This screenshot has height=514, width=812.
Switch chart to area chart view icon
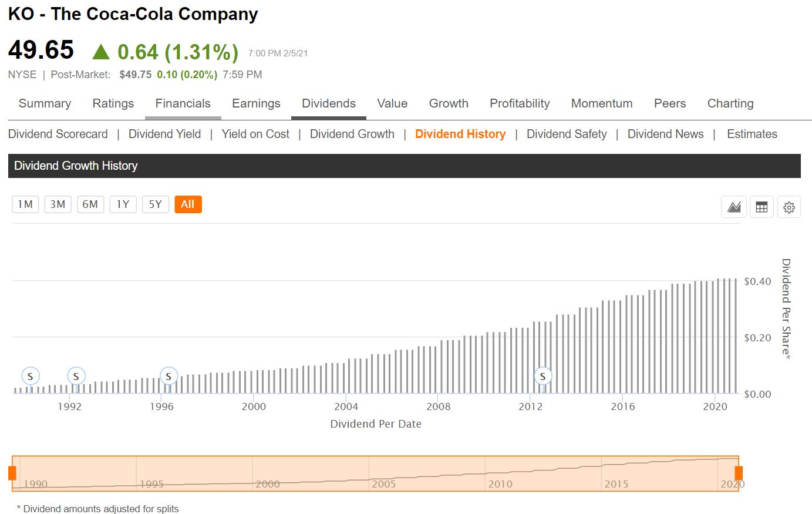click(734, 207)
